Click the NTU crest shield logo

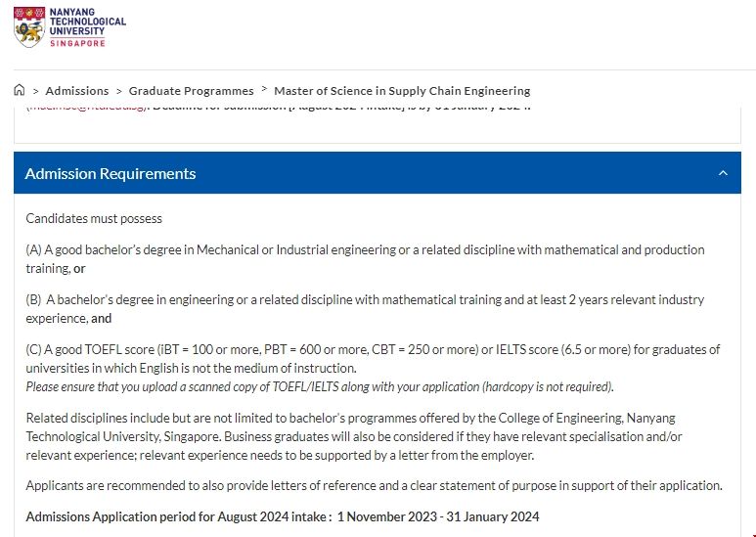[x=28, y=29]
